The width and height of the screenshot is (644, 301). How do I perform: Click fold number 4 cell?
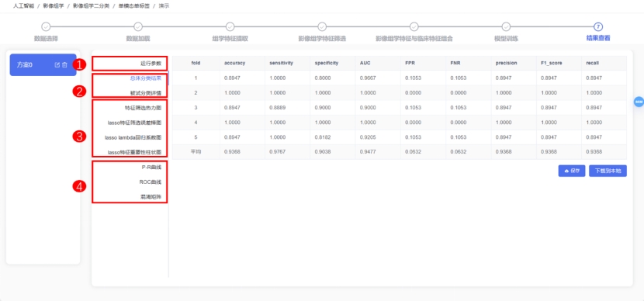pyautogui.click(x=196, y=123)
